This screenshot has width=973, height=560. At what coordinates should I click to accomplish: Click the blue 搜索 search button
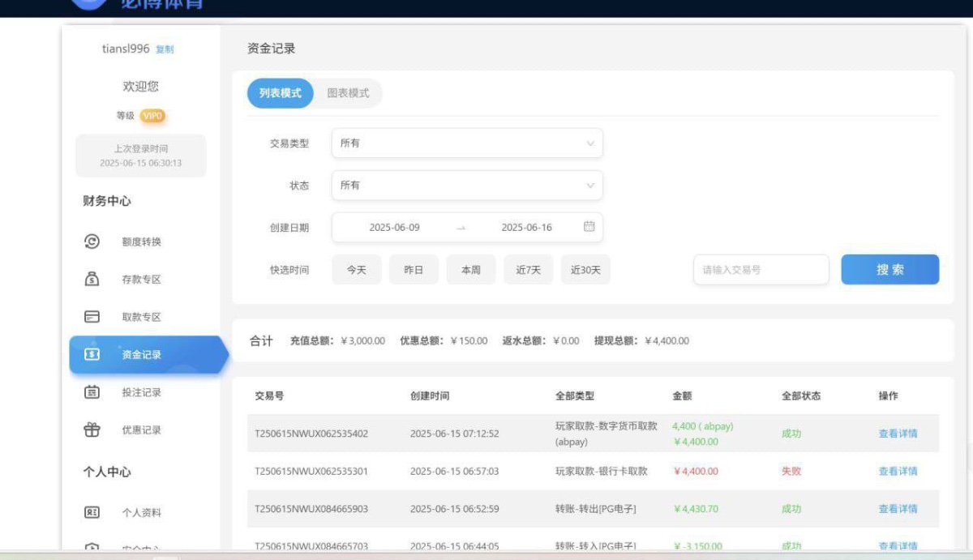(889, 269)
